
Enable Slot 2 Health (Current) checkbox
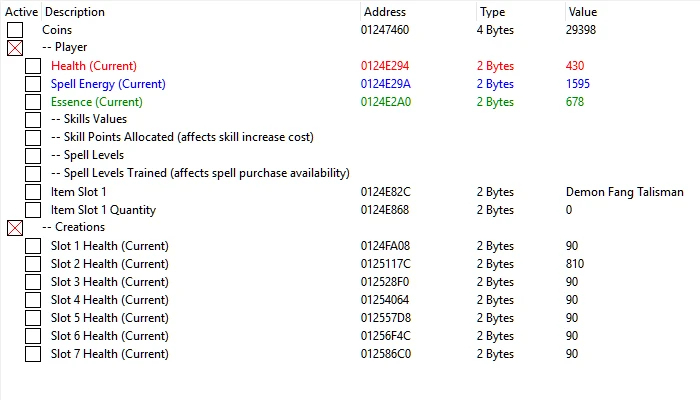point(33,264)
